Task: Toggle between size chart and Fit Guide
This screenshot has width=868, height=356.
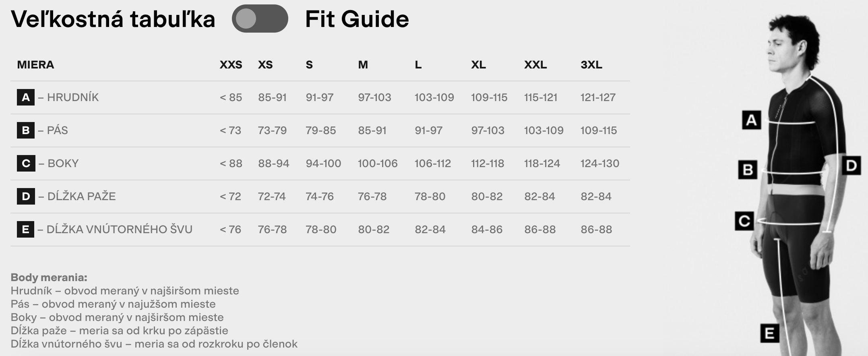Action: (x=260, y=19)
